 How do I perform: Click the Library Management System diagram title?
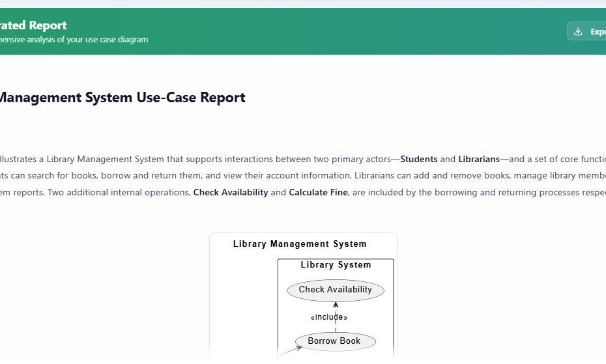click(x=300, y=244)
